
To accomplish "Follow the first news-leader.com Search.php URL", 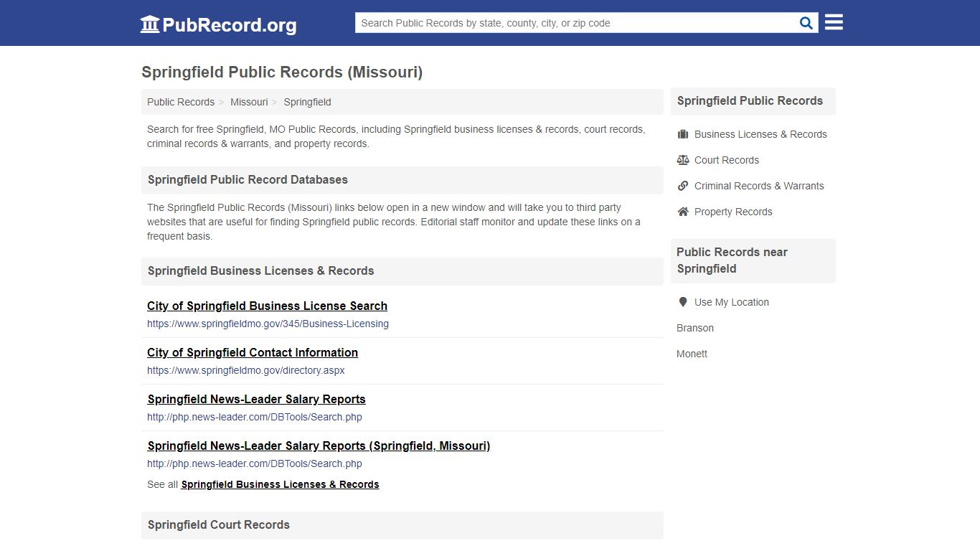I will click(255, 417).
